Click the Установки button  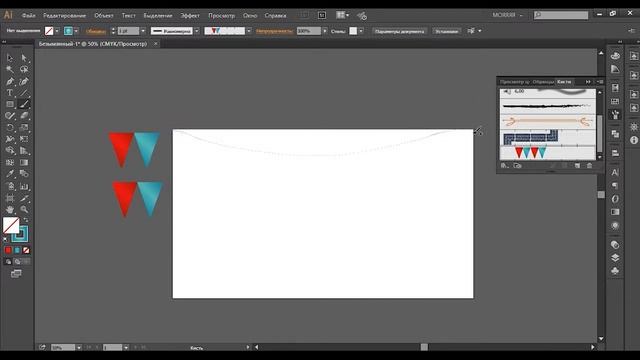click(447, 31)
